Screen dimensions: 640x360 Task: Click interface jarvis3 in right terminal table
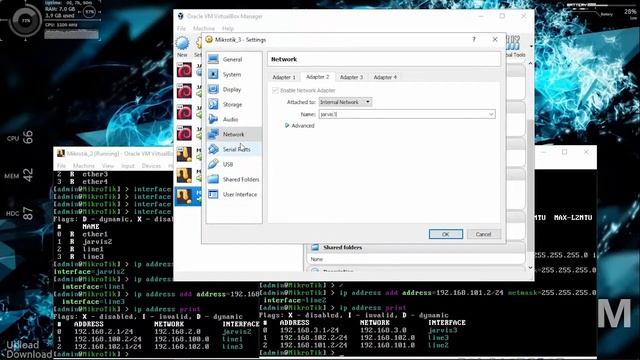[442, 330]
